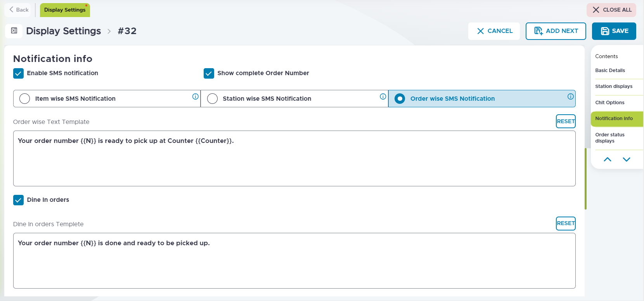Viewport: 644px width, 301px height.
Task: Uncheck the Dine In orders checkbox
Action: coord(19,200)
